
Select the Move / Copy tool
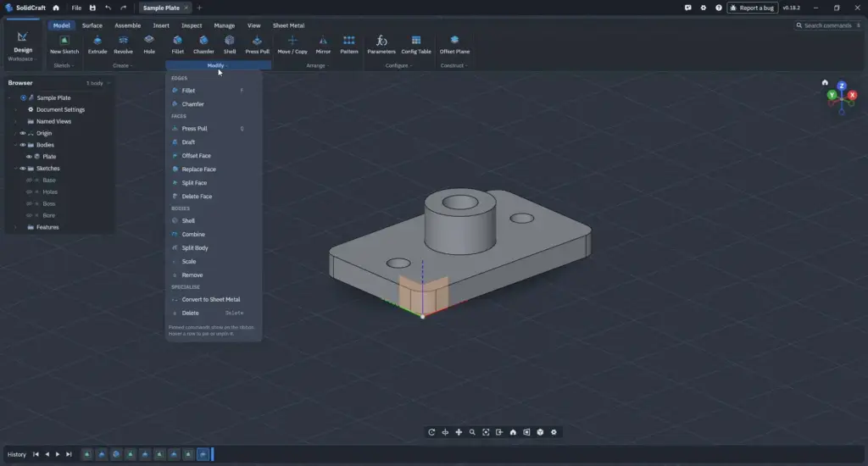(292, 44)
